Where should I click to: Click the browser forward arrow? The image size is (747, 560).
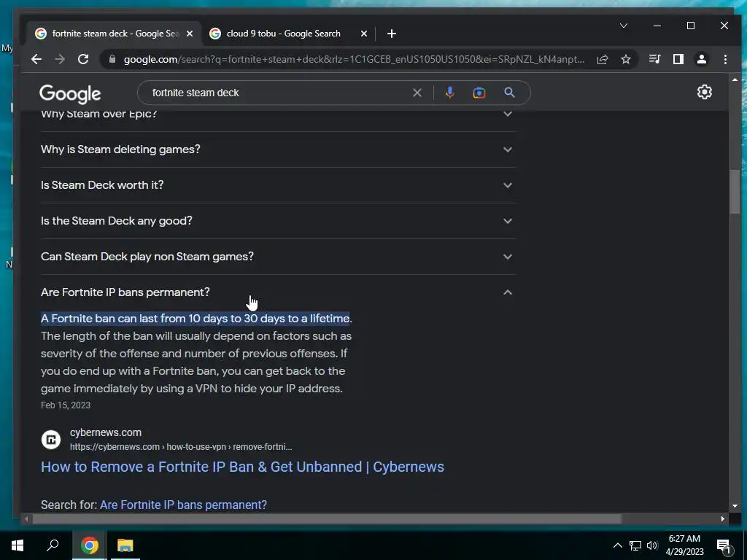60,59
